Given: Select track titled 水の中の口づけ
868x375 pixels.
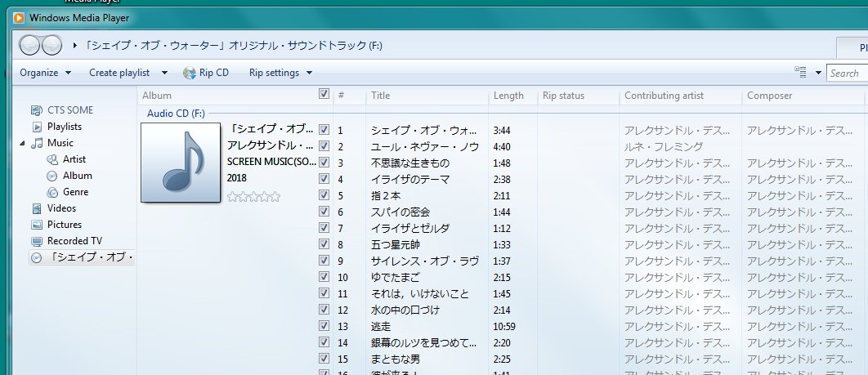Looking at the screenshot, I should pyautogui.click(x=405, y=310).
